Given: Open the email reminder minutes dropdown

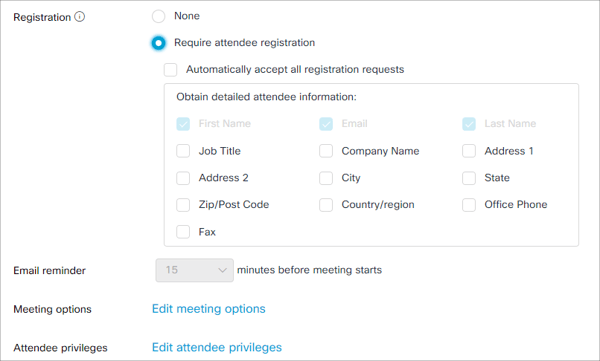Looking at the screenshot, I should point(194,270).
